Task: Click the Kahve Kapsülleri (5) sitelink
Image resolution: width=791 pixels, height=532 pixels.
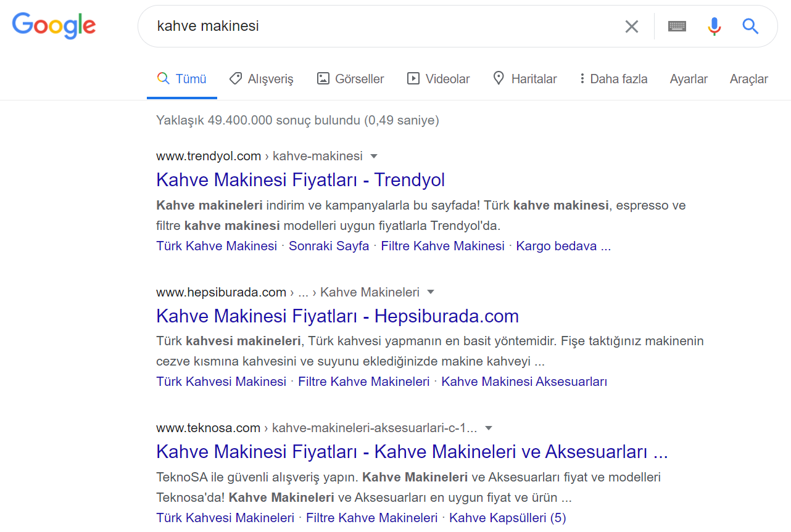Action: click(x=507, y=518)
